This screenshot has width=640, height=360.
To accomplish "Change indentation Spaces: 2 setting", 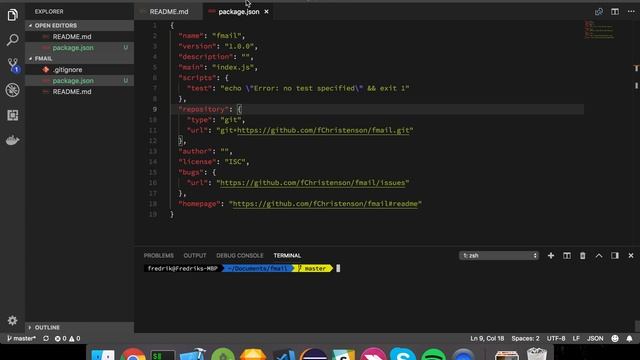I will tap(525, 338).
